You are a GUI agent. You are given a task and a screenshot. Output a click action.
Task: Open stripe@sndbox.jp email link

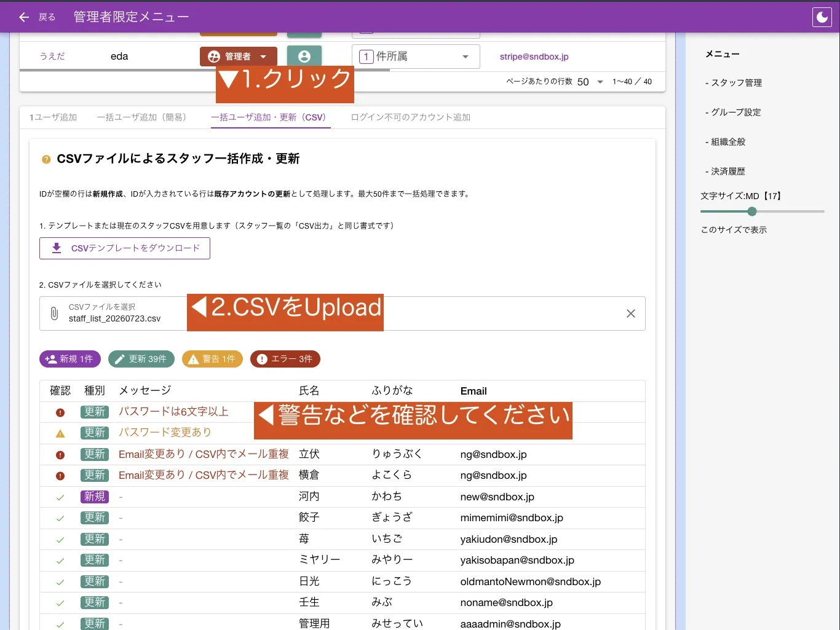(534, 57)
